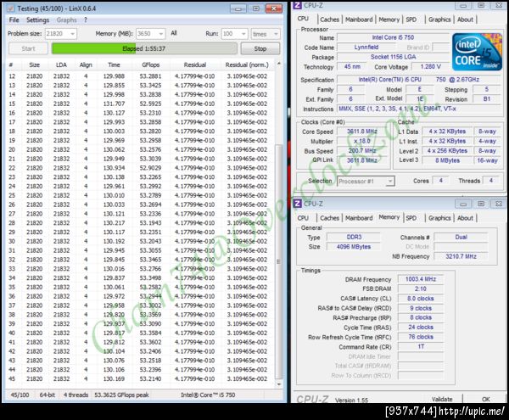The image size is (509, 420).
Task: Stop the LinX test
Action: click(260, 48)
